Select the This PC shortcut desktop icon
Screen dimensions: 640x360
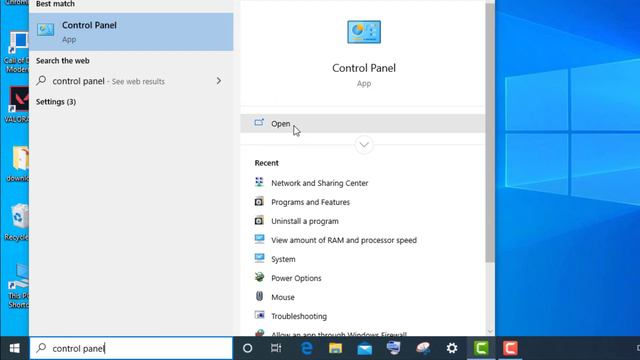[17, 286]
